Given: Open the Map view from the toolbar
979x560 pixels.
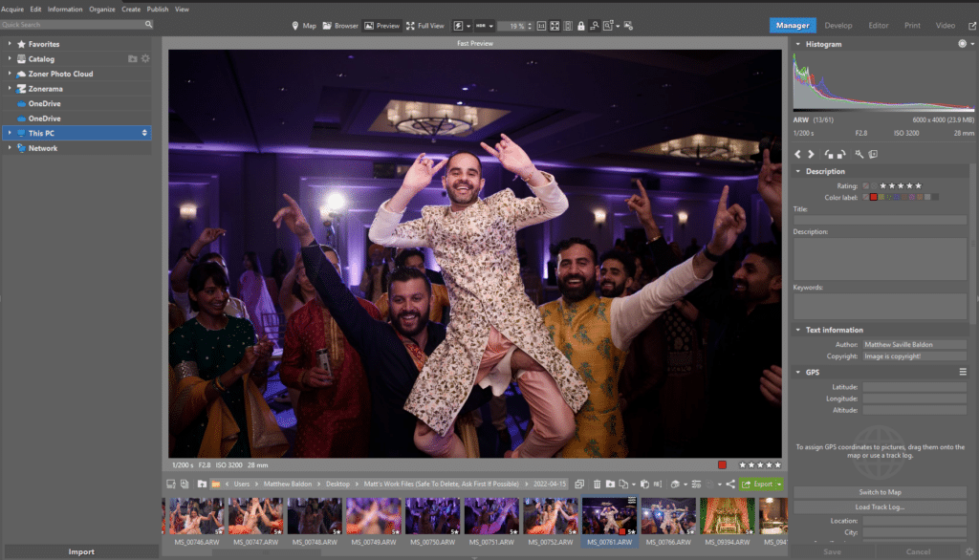Looking at the screenshot, I should coord(304,26).
